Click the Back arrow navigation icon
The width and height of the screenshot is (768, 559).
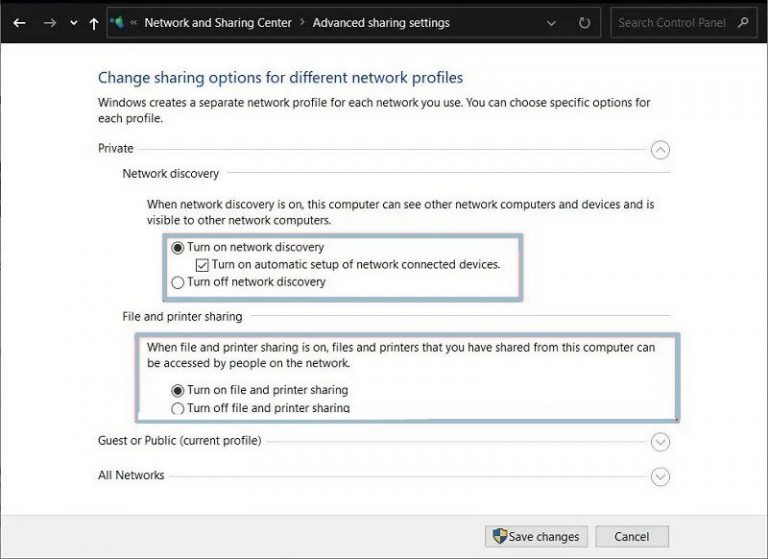click(19, 22)
